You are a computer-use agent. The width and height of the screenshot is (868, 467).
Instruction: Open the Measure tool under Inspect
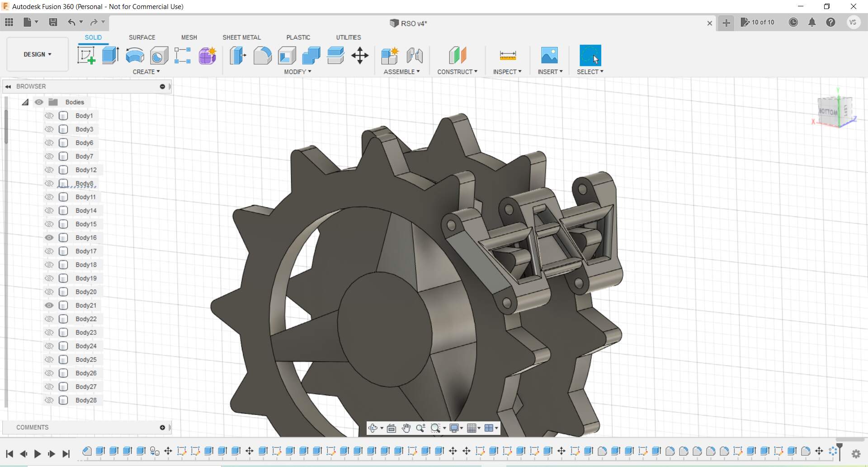pyautogui.click(x=508, y=56)
